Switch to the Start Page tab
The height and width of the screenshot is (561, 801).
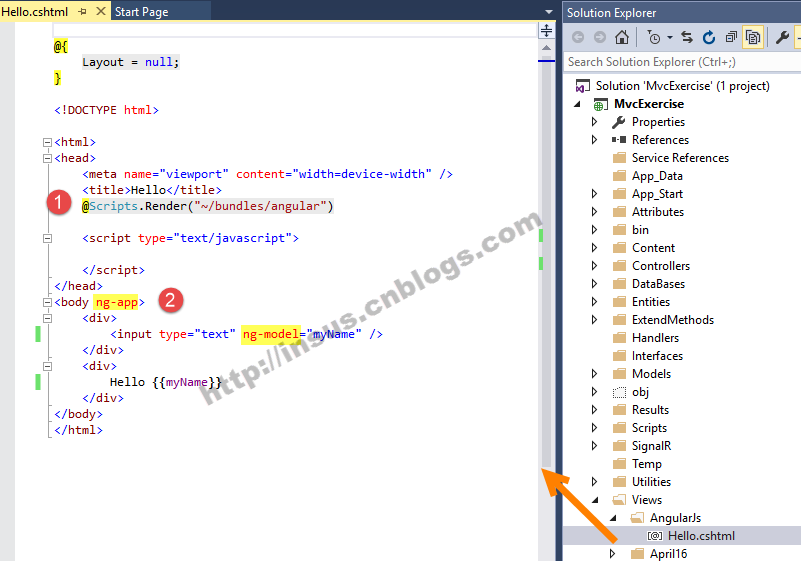(x=142, y=11)
